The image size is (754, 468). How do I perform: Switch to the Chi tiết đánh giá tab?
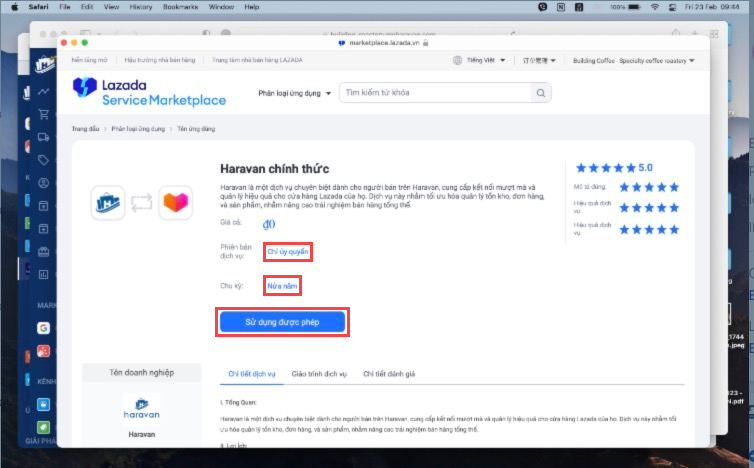pyautogui.click(x=389, y=374)
